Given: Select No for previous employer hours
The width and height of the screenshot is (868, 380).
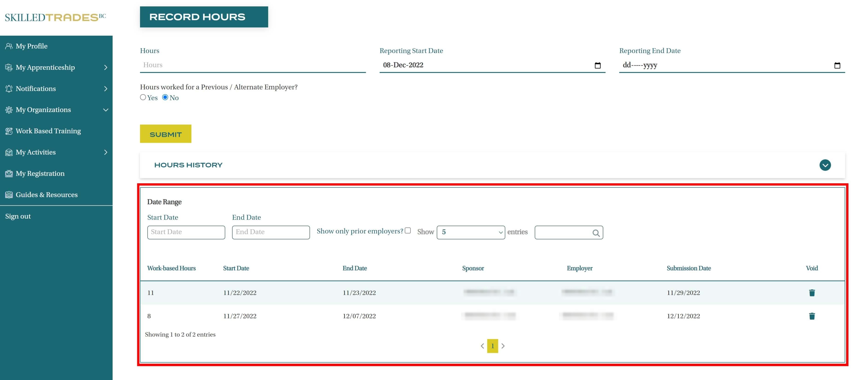Looking at the screenshot, I should [165, 97].
